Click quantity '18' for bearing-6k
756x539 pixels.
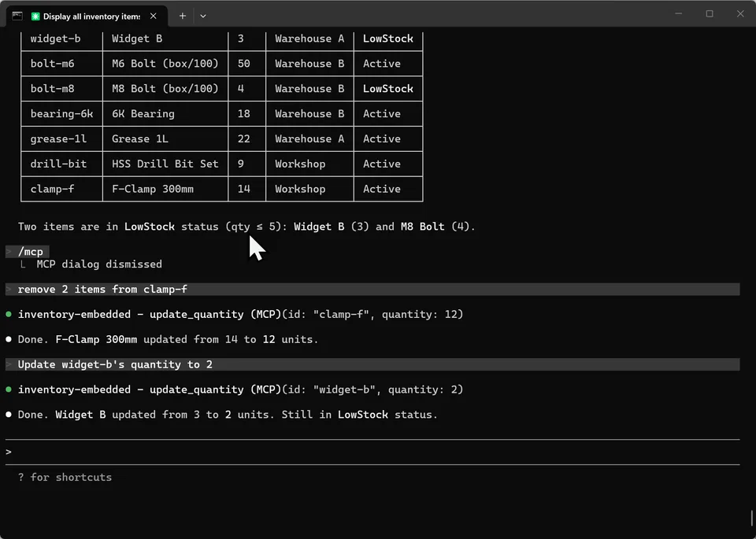243,113
